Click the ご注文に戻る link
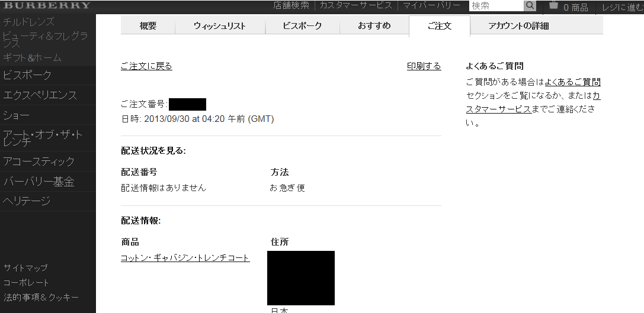The image size is (644, 313). (146, 66)
